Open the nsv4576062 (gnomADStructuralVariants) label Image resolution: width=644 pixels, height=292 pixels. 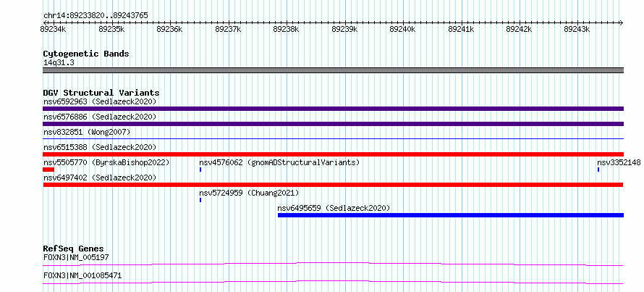(x=279, y=162)
